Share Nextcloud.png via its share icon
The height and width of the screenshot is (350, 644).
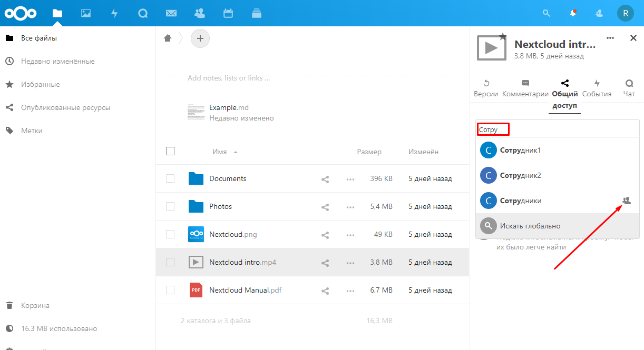[x=325, y=235]
